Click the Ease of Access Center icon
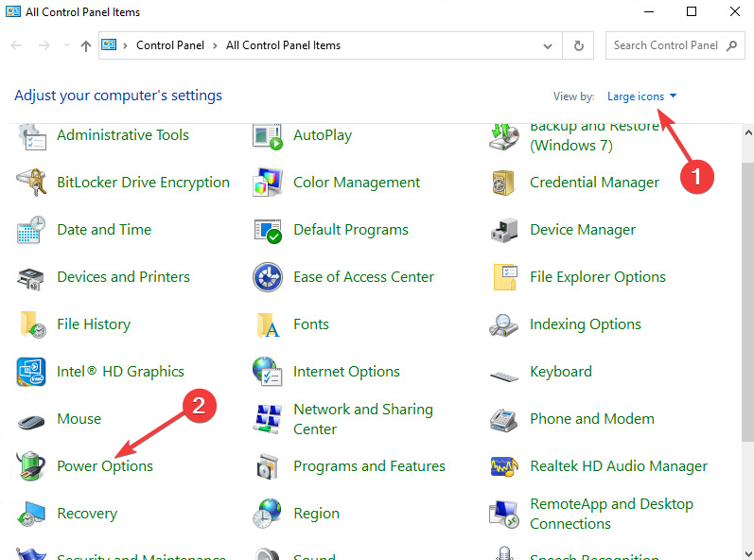Viewport: 754px width, 560px height. coord(268,277)
